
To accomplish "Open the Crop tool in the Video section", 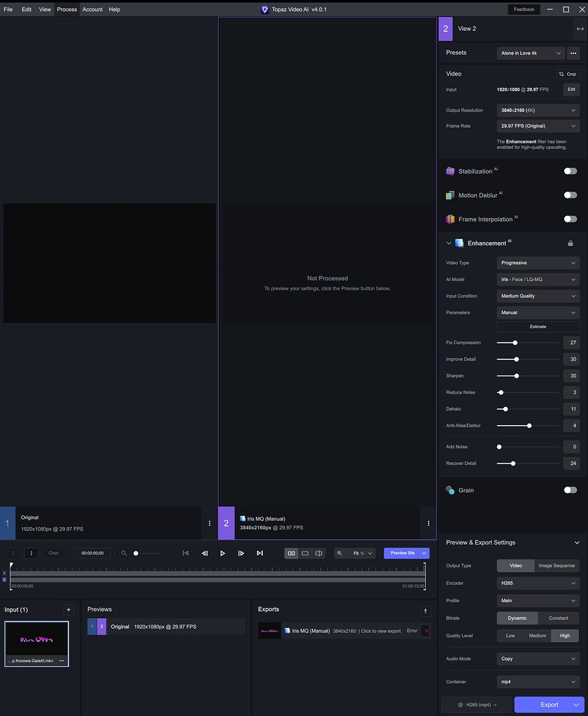I will pyautogui.click(x=567, y=73).
